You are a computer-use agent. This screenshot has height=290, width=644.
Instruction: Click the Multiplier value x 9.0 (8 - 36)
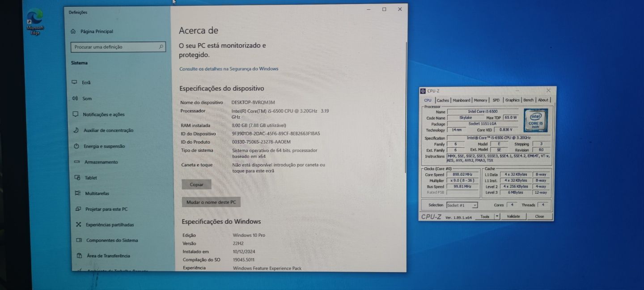coord(462,180)
